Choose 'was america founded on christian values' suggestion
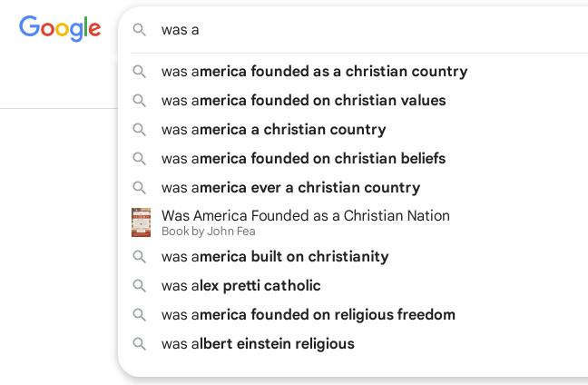Viewport: 588px width, 385px height. pyautogui.click(x=303, y=100)
